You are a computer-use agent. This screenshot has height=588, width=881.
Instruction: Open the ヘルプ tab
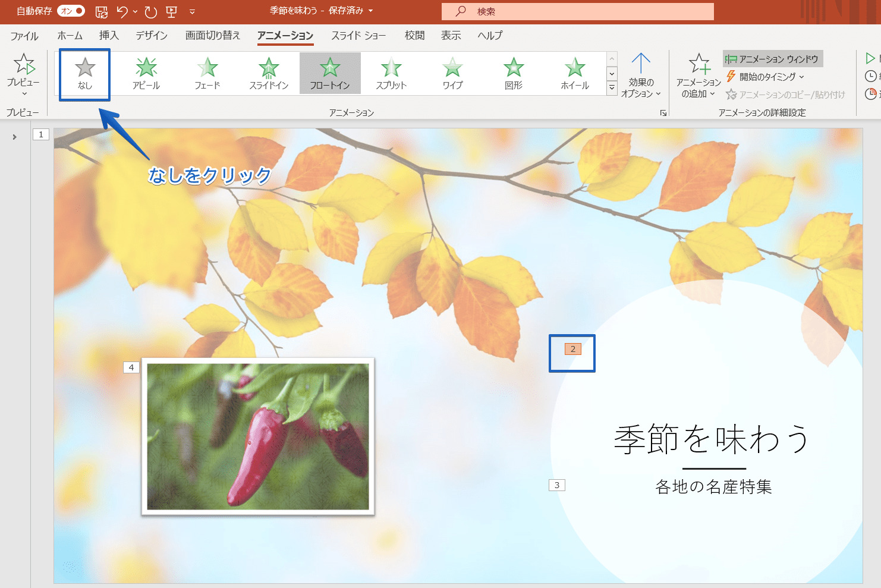(490, 36)
